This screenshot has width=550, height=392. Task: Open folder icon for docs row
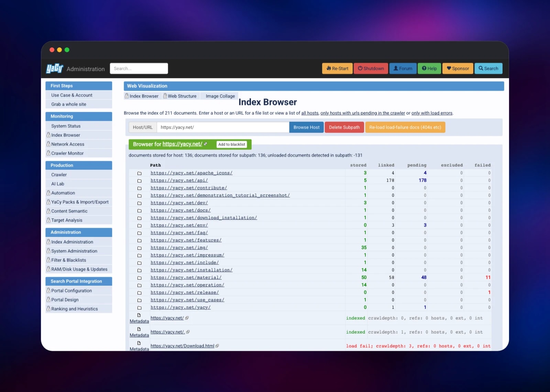pos(139,211)
